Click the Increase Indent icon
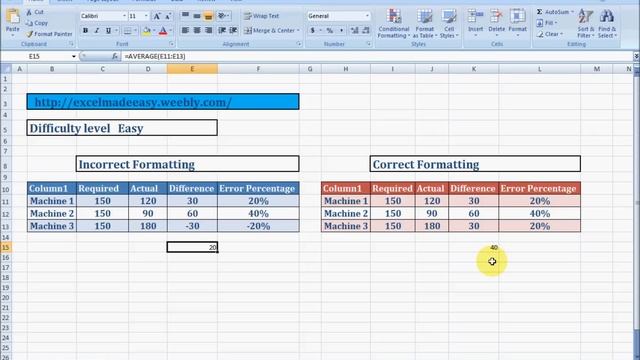The width and height of the screenshot is (640, 360). point(233,31)
